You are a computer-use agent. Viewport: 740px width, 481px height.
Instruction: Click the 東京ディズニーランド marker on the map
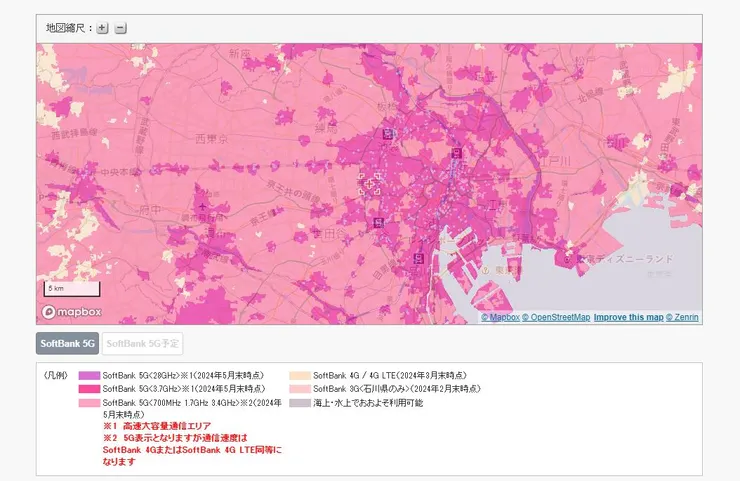pyautogui.click(x=567, y=260)
